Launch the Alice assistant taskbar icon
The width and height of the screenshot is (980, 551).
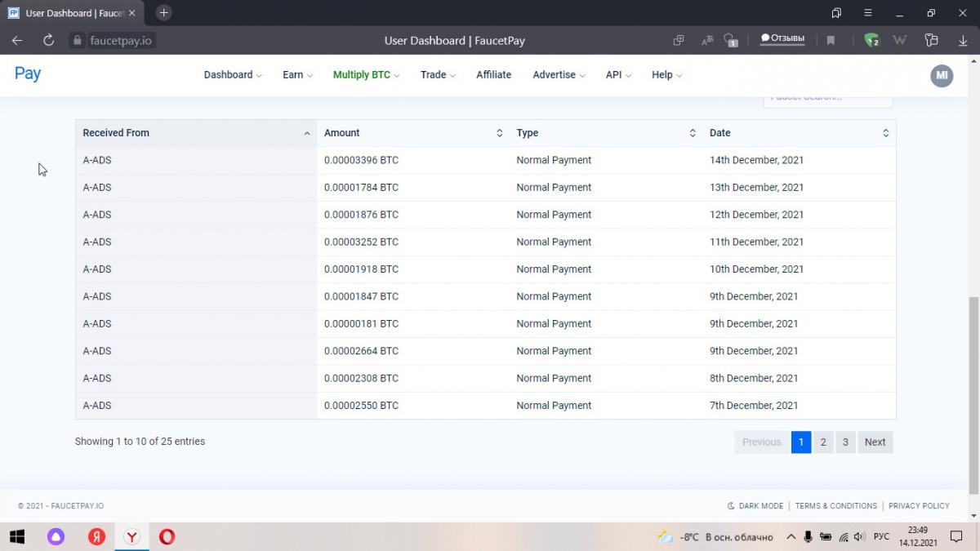pos(56,537)
